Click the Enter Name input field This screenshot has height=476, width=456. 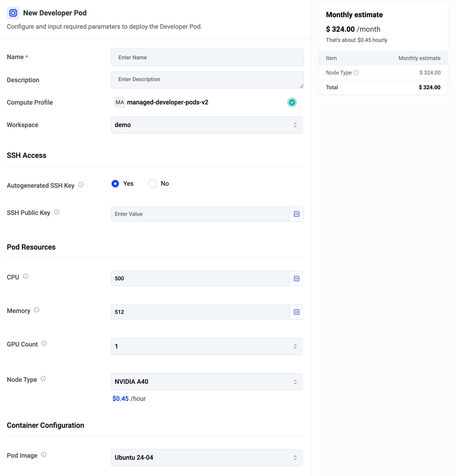click(207, 57)
